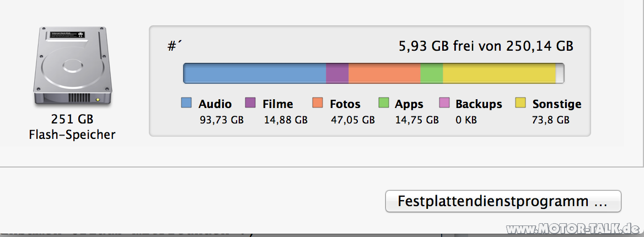Open Festplattendienstprogramm button

point(503,201)
